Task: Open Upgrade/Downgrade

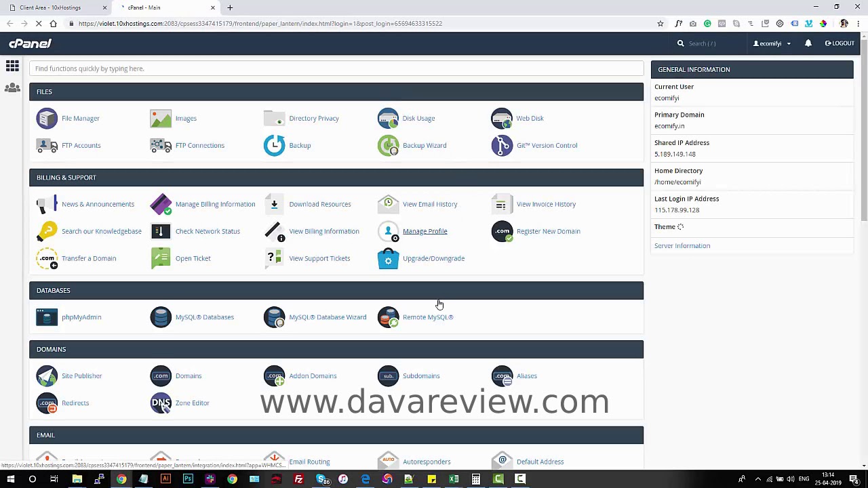Action: (433, 258)
